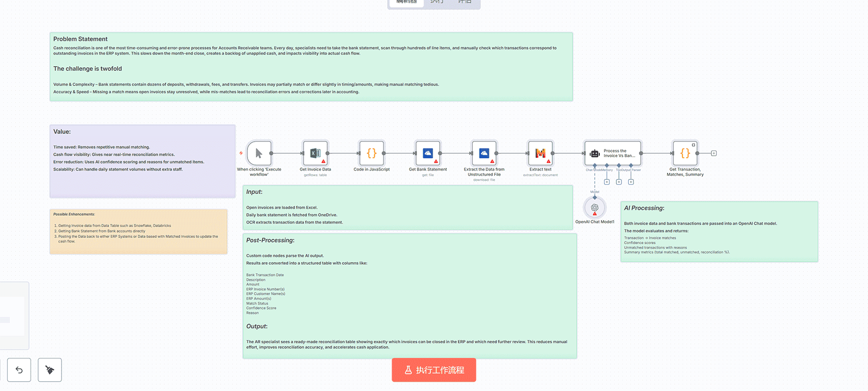Click the Get Transaction, Matches, Summary code node

[685, 154]
